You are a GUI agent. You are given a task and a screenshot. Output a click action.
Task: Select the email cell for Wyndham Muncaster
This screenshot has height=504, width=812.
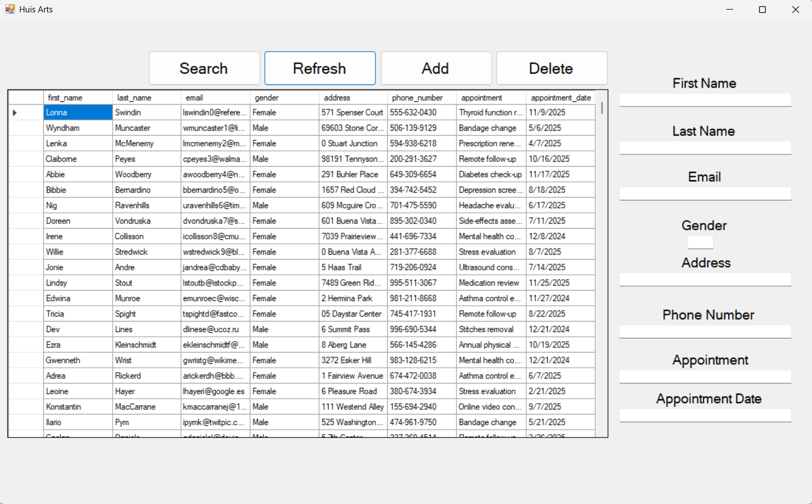[215, 128]
